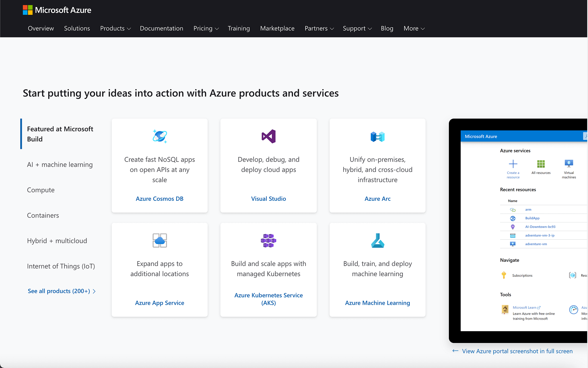Select the Featured at Microsoft Build tab

tap(60, 134)
